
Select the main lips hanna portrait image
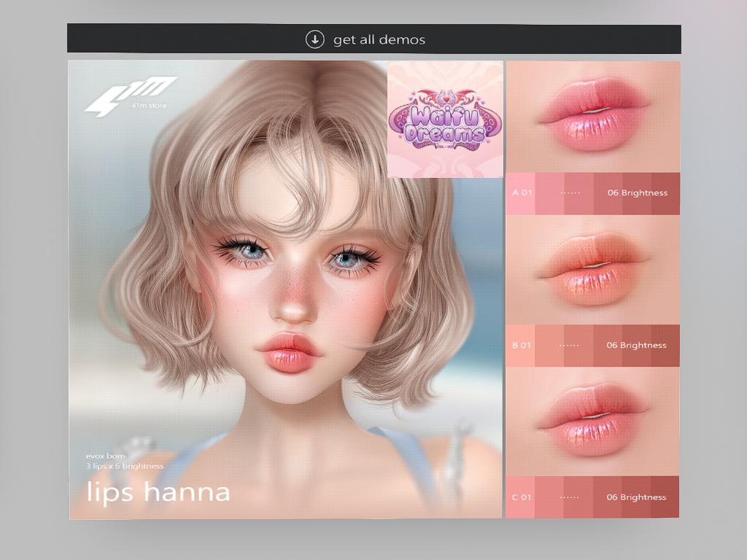click(x=285, y=289)
